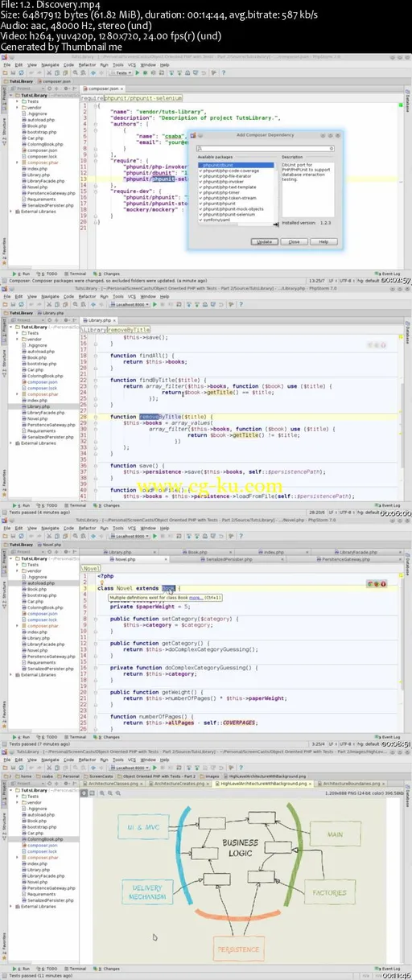The image size is (412, 980).
Task: Click Help button in Add Composer Dependency dialog
Action: [323, 241]
